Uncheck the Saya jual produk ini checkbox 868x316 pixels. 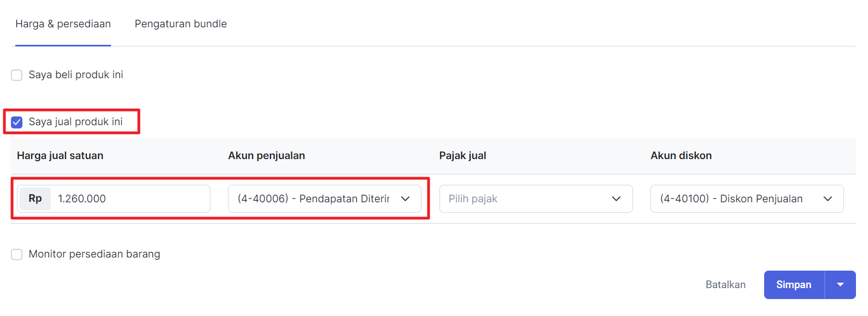coord(17,122)
